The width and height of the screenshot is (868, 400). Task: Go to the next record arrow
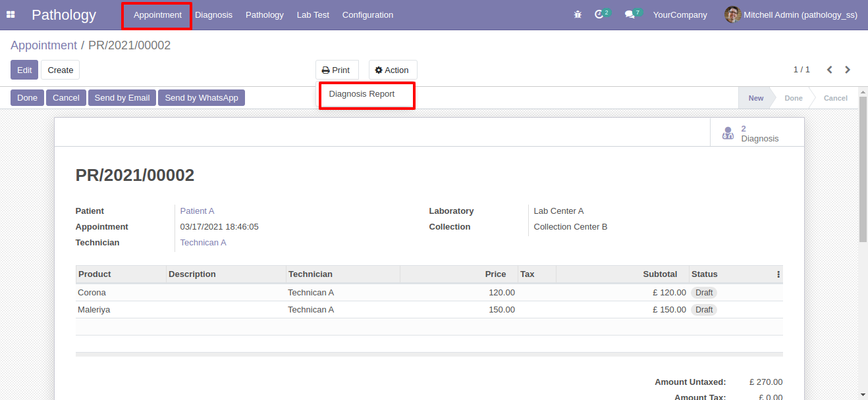[848, 70]
